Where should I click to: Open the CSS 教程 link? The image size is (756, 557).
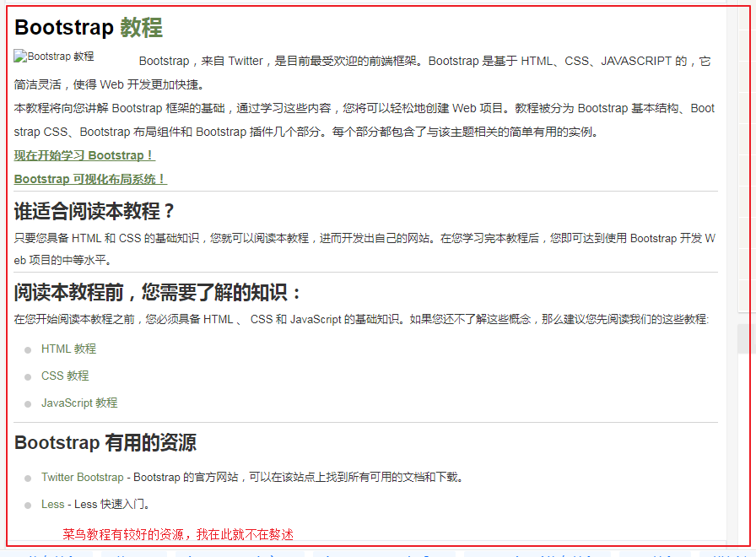[65, 376]
